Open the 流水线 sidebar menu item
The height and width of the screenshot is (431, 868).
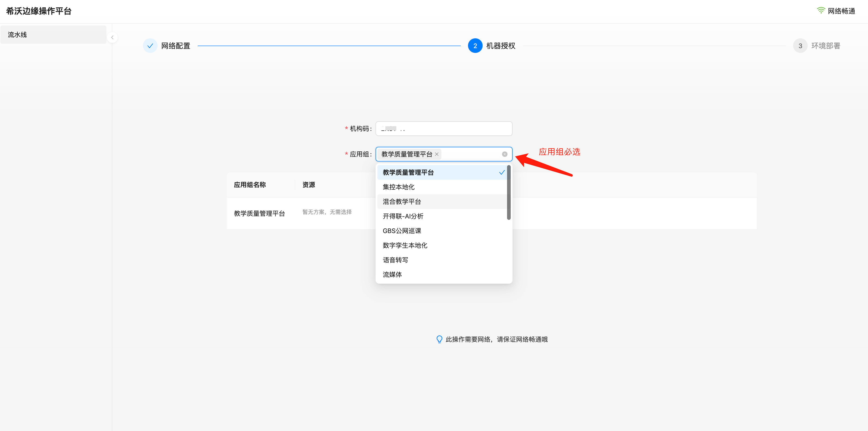(54, 35)
